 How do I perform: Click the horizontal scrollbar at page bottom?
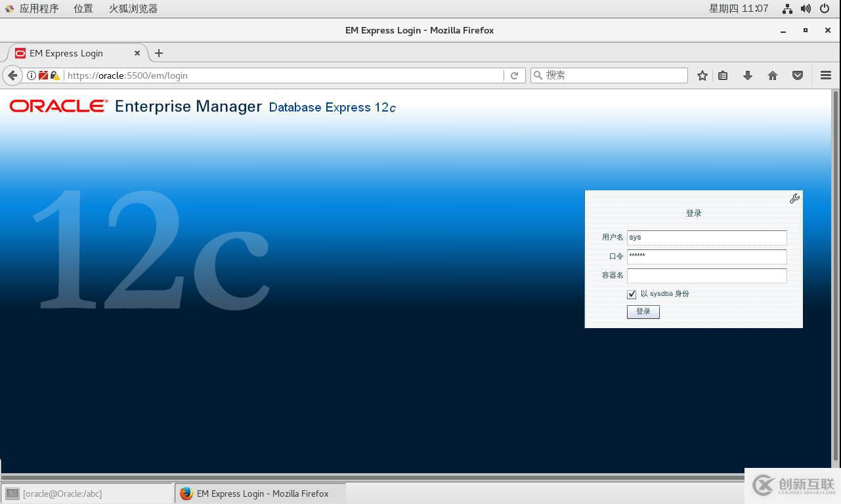coord(374,477)
